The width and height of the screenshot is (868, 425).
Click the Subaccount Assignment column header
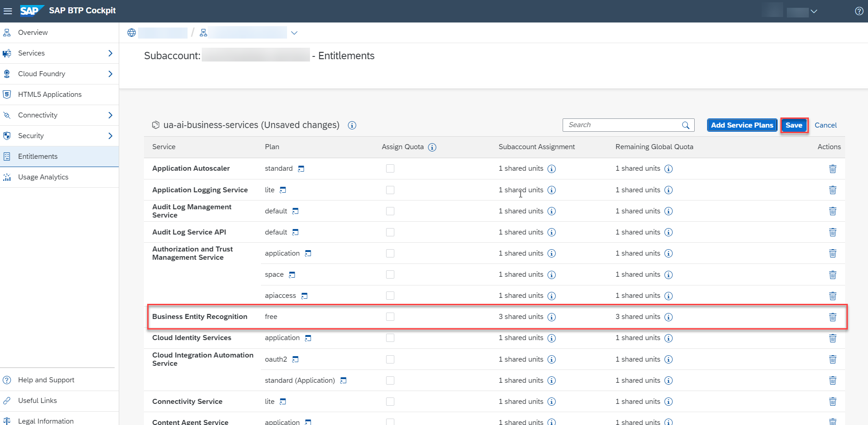point(536,147)
